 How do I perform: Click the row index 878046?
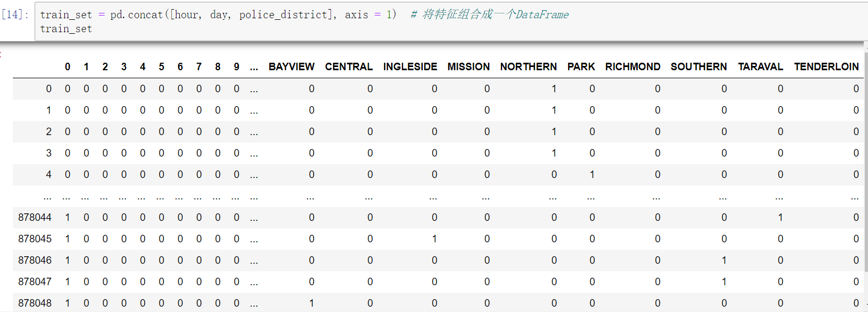pyautogui.click(x=35, y=260)
